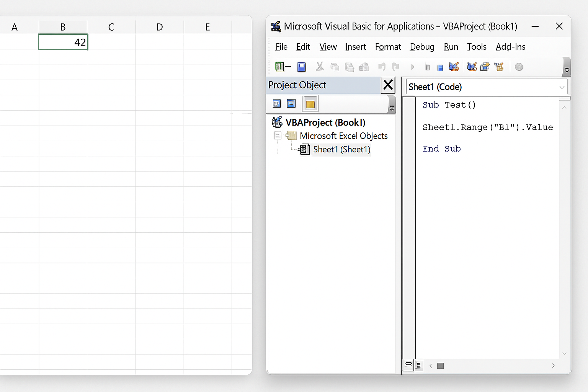Select cell B1 containing 42 in Excel
Image resolution: width=588 pixels, height=392 pixels.
(x=63, y=42)
